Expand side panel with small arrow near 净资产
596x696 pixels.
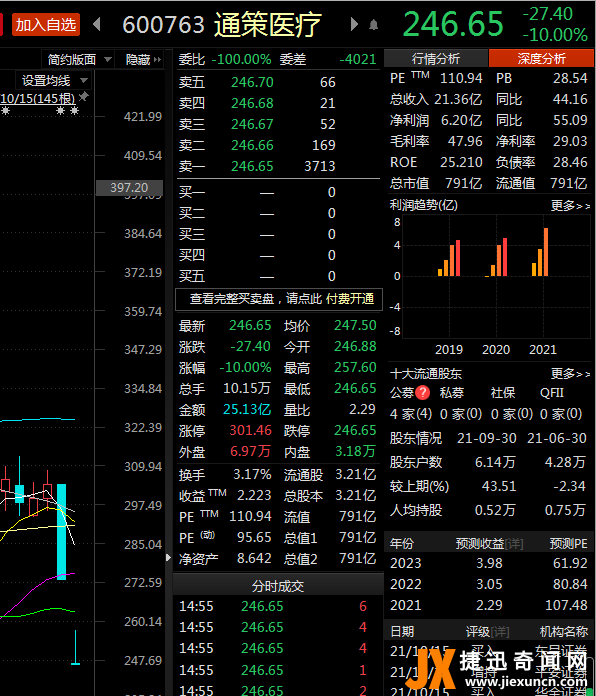point(168,558)
